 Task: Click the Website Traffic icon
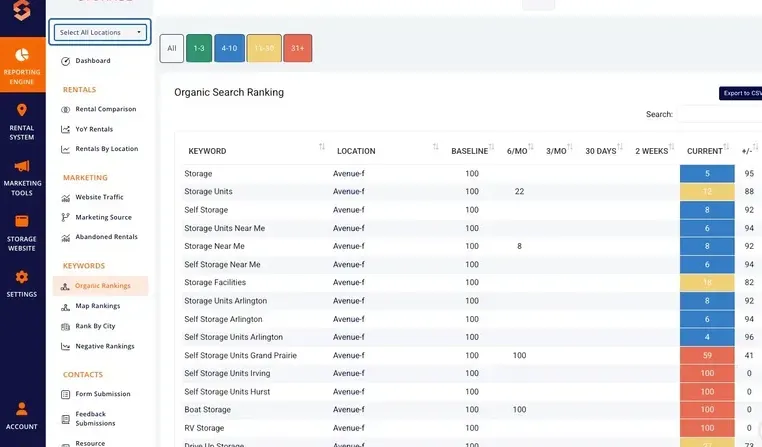[x=66, y=198]
